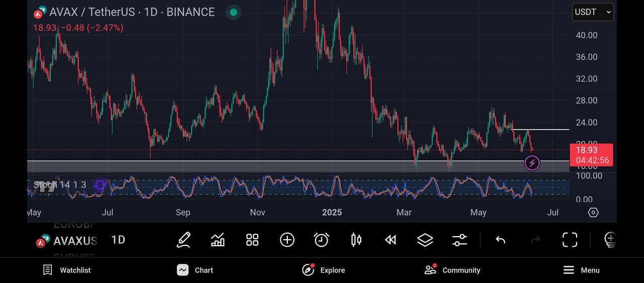Image resolution: width=644 pixels, height=283 pixels.
Task: Open the Community tab
Action: pos(452,270)
